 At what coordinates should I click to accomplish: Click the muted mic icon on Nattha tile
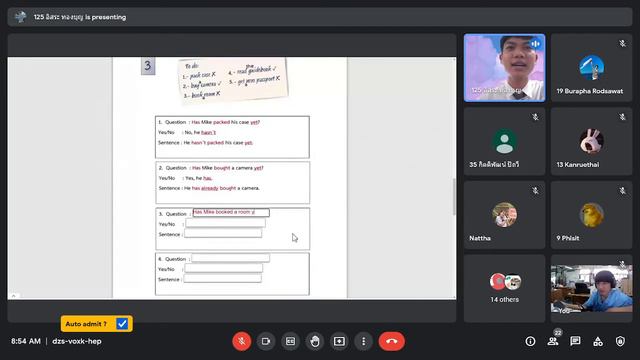tap(535, 191)
